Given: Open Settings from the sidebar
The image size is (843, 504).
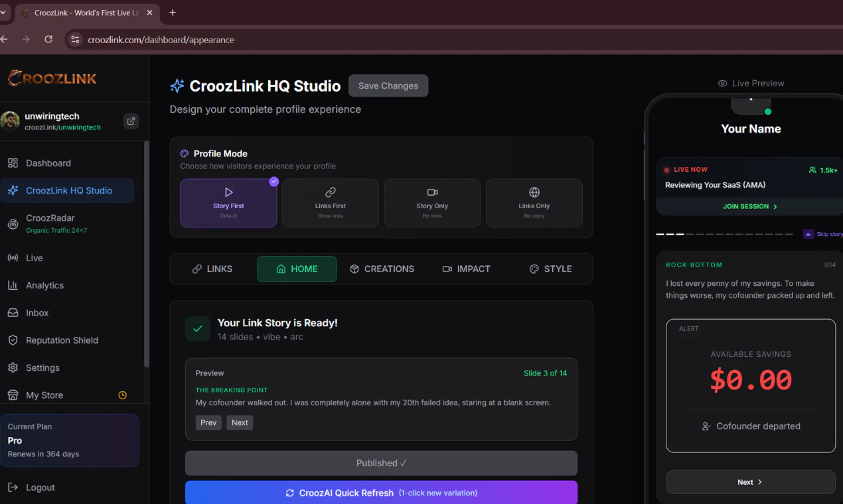Looking at the screenshot, I should [x=42, y=367].
